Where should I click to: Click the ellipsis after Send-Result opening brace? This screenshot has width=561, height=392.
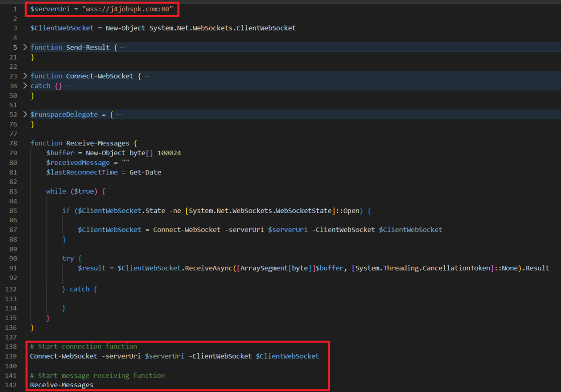click(x=122, y=47)
